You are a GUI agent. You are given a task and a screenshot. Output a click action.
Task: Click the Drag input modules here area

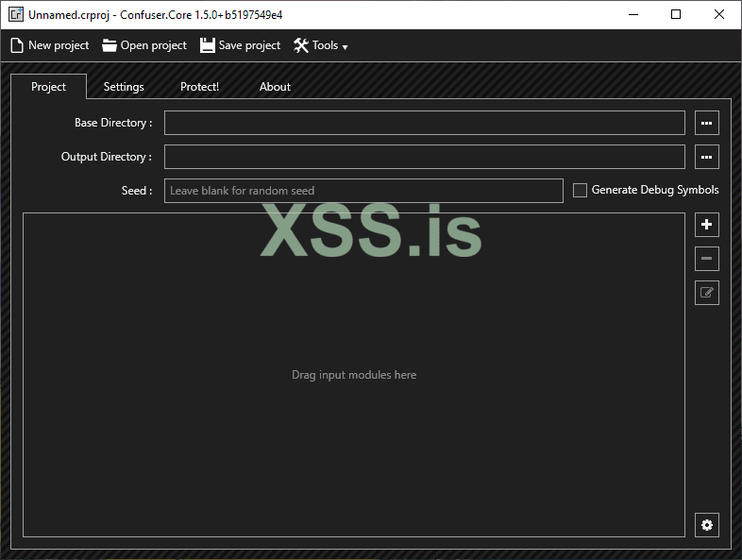coord(354,375)
